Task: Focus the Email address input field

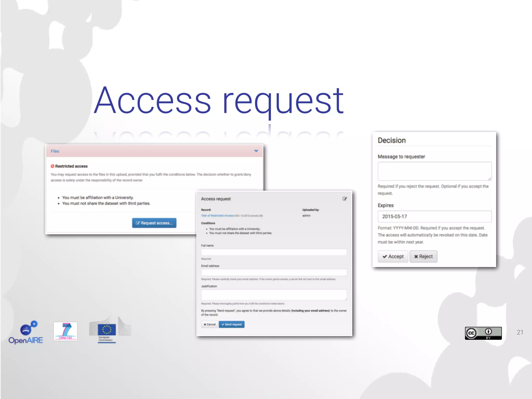Action: click(x=274, y=272)
